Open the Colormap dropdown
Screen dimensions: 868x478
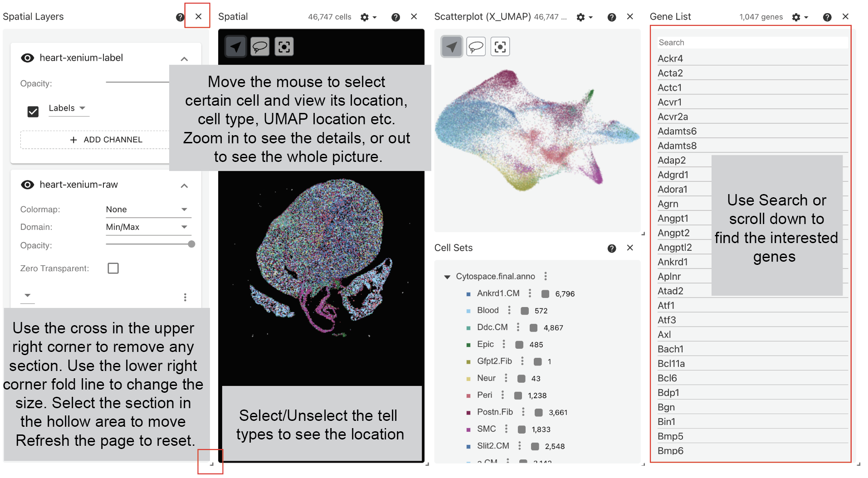[x=146, y=210]
